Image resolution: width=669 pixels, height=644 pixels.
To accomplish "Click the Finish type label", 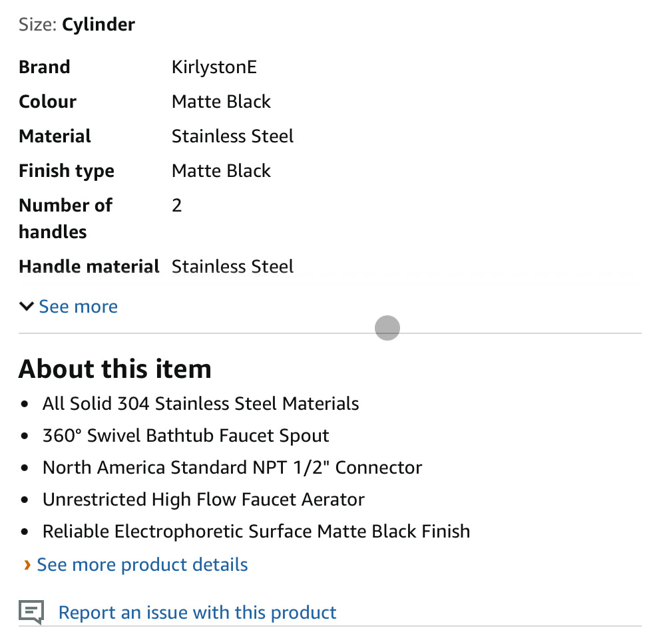I will click(x=67, y=171).
